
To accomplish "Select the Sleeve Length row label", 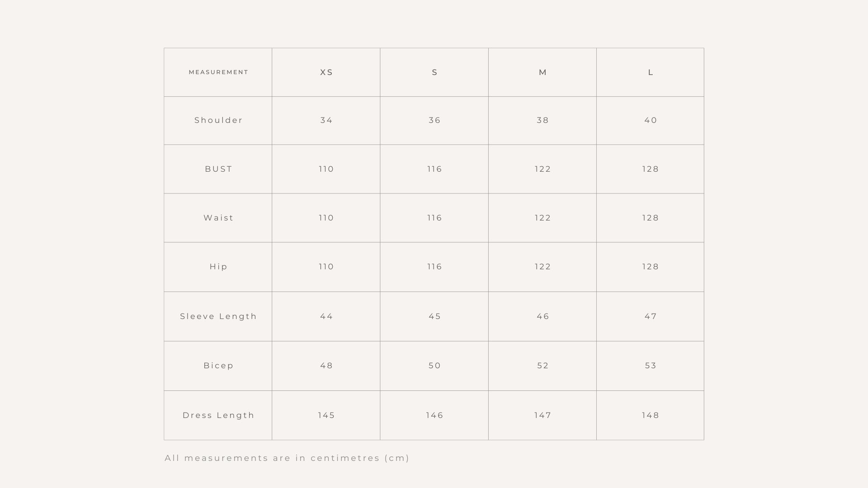I will click(218, 316).
